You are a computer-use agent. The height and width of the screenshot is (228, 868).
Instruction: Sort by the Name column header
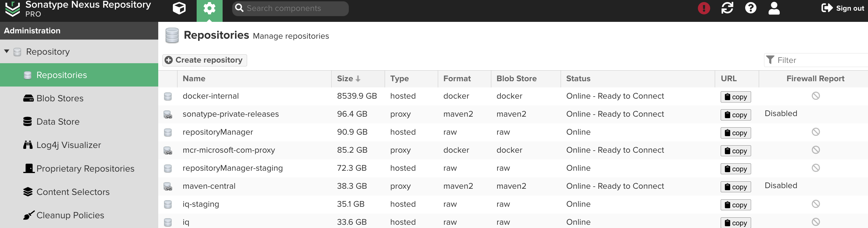point(254,79)
